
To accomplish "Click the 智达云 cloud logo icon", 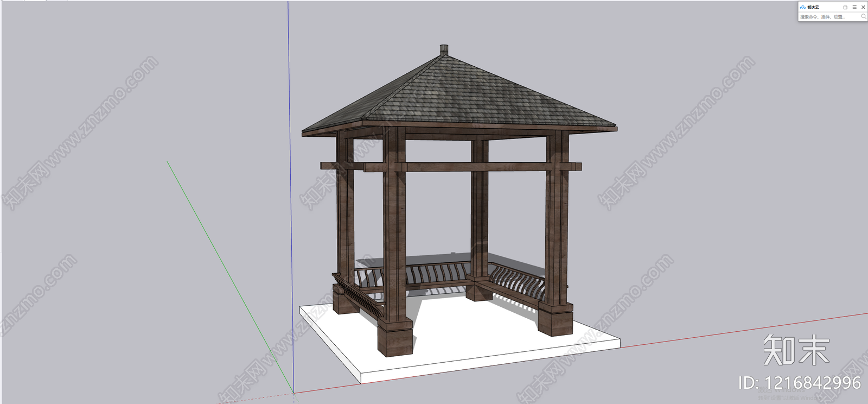I will 803,7.
